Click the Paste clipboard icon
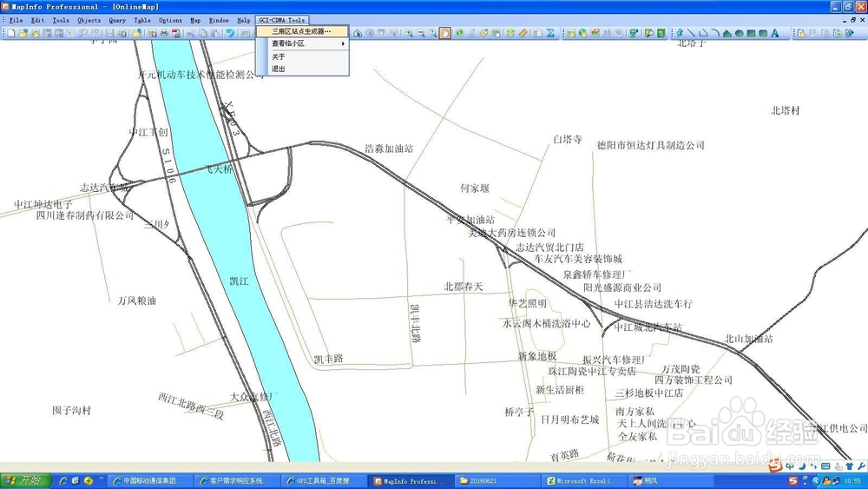 pyautogui.click(x=215, y=33)
